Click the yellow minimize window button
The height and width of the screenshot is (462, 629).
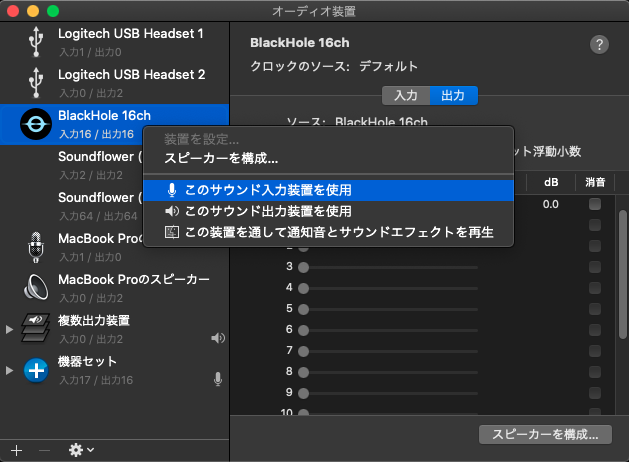click(x=33, y=11)
